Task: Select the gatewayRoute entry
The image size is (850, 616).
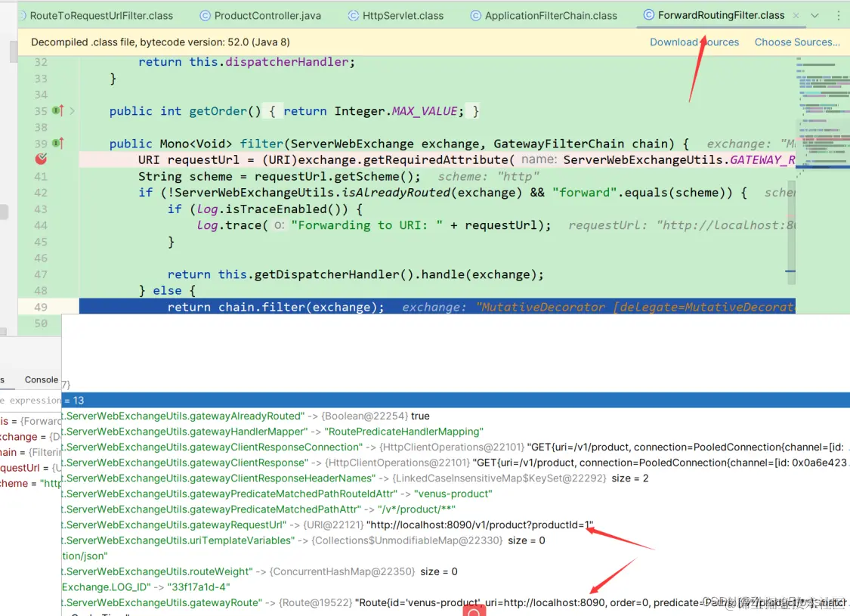Action: [x=456, y=602]
